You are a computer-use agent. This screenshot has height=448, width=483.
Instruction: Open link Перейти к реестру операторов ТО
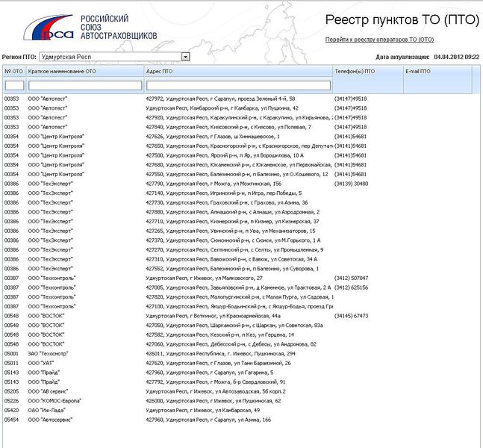click(x=379, y=40)
